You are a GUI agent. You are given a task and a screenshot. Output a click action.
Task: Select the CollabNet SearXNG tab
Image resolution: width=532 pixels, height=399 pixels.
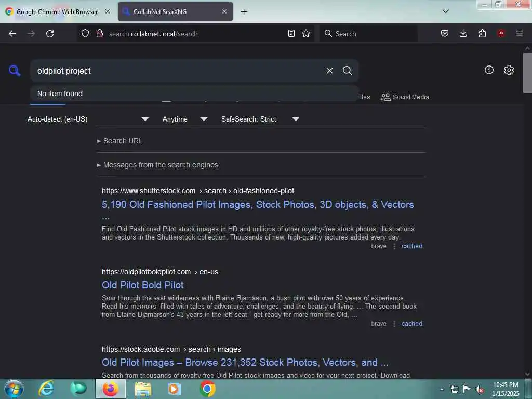coord(175,11)
